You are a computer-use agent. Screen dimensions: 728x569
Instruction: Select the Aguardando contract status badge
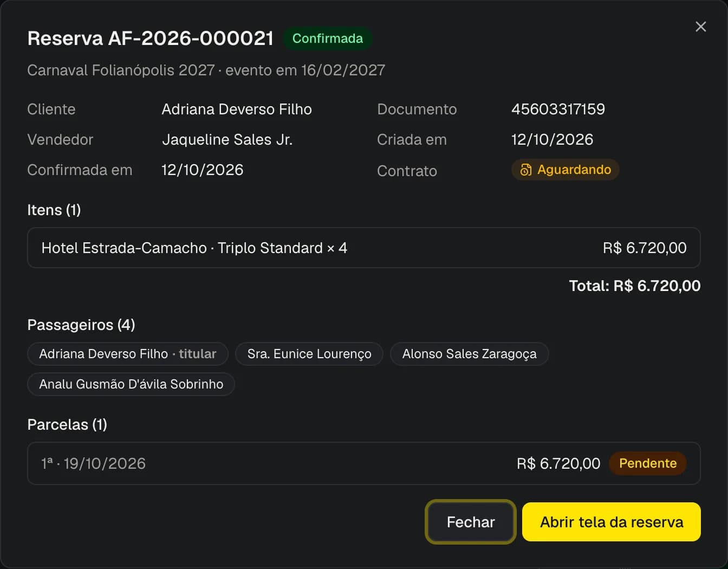click(x=565, y=170)
